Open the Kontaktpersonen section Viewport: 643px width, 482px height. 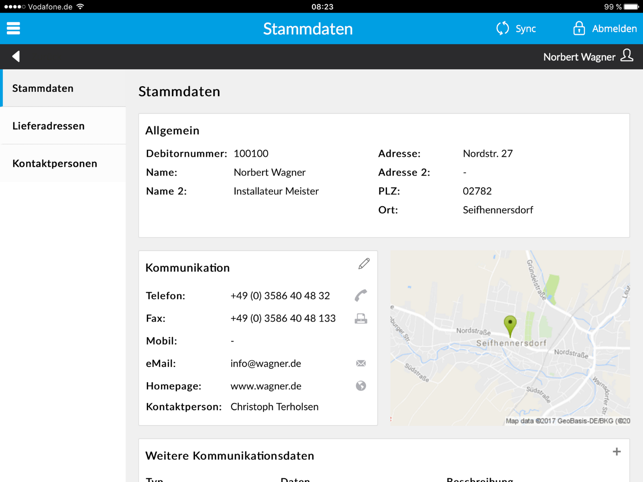click(x=63, y=163)
